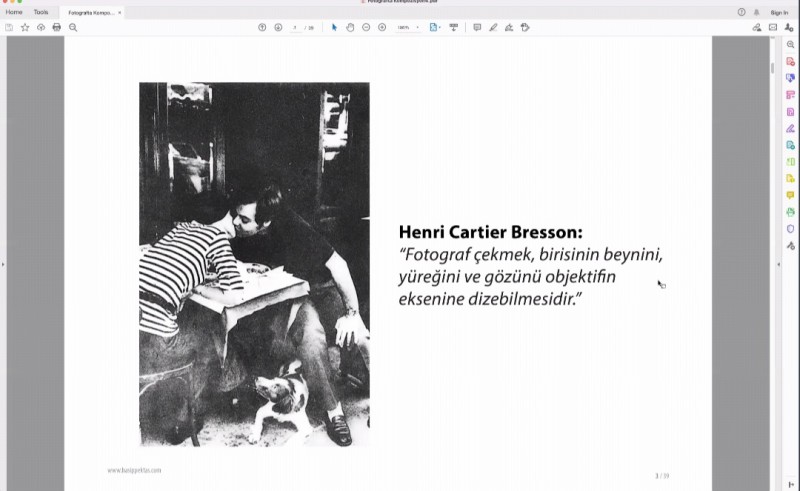Click the zoom out minus icon
Viewport: 800px width, 491px height.
[366, 27]
